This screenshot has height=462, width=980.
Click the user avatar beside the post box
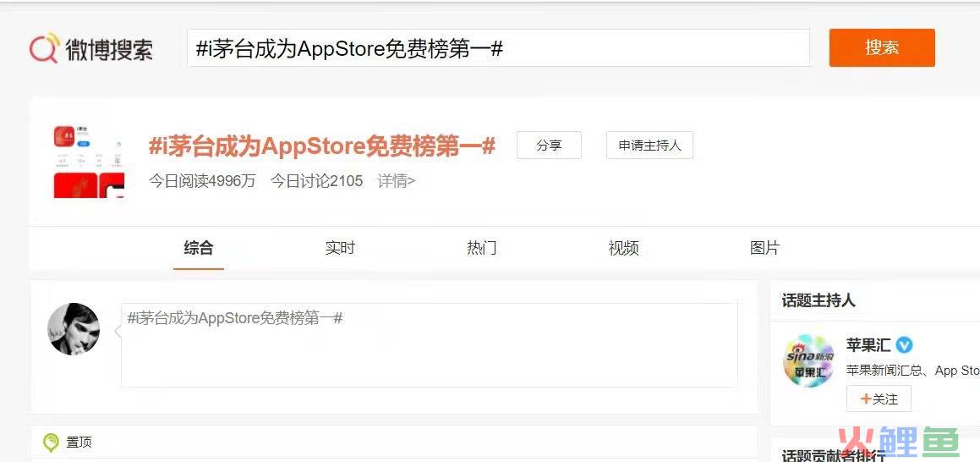[x=74, y=329]
